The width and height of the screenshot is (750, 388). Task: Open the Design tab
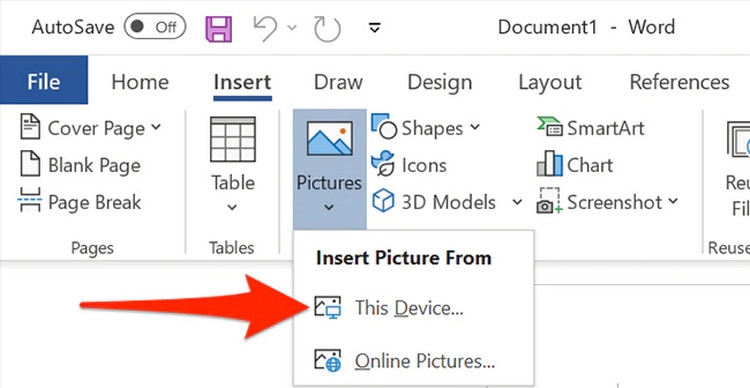(x=440, y=82)
